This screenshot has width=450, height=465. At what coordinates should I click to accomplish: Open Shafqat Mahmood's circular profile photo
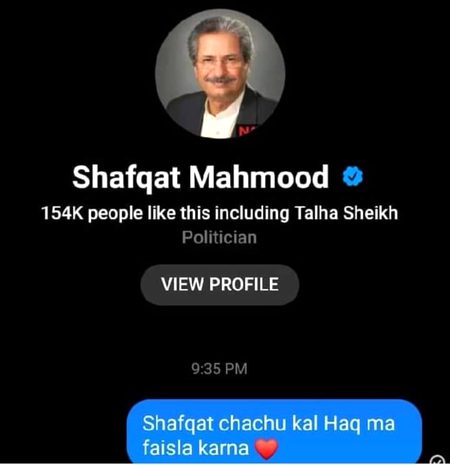pos(220,74)
